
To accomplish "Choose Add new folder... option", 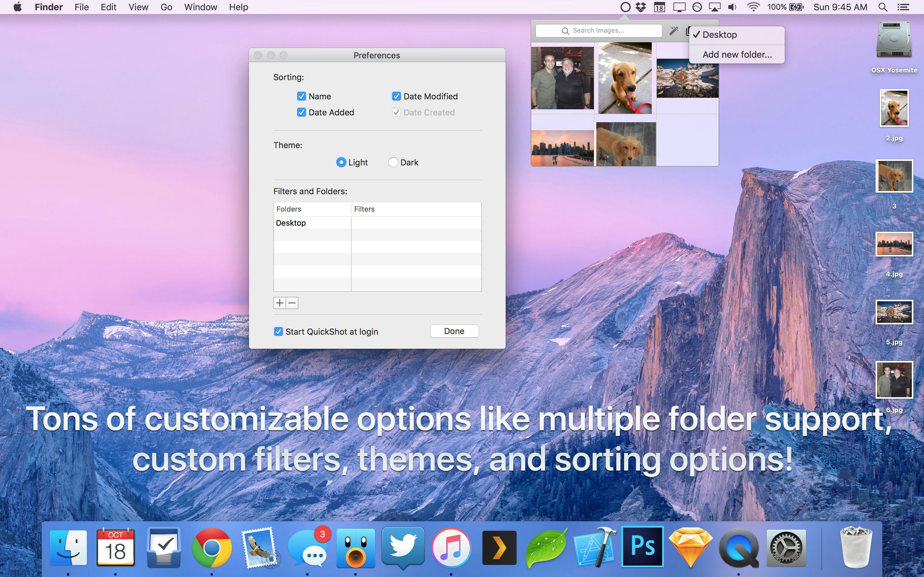I will click(737, 54).
